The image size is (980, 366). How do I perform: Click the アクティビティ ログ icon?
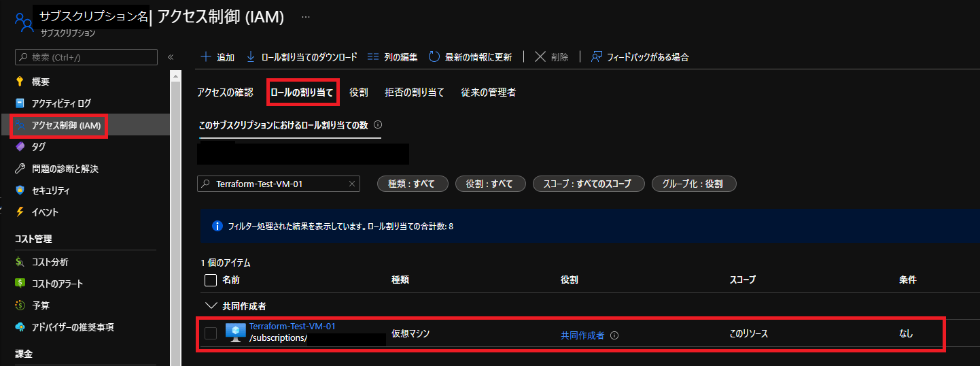coord(20,103)
